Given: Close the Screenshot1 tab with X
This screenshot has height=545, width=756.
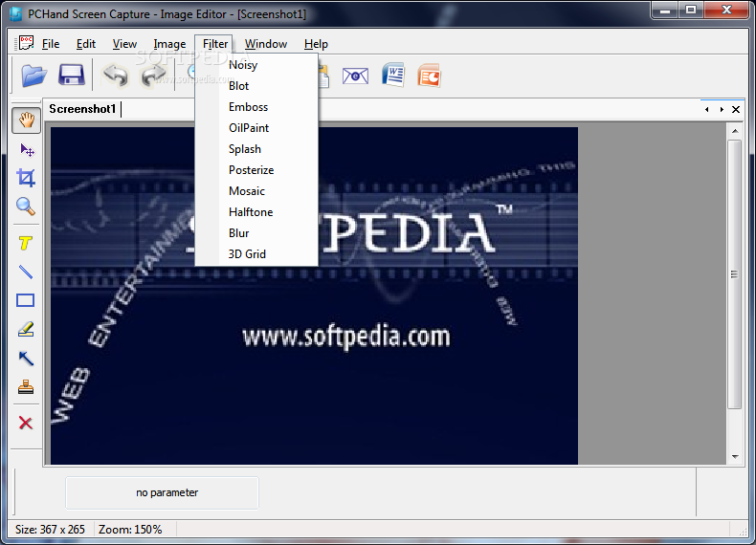Looking at the screenshot, I should pos(736,109).
